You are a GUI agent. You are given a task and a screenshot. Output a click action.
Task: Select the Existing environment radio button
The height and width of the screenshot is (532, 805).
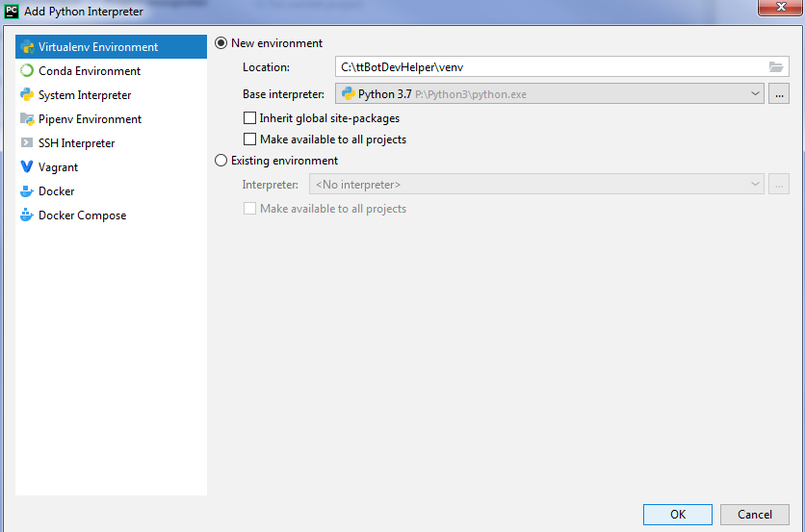click(x=221, y=161)
